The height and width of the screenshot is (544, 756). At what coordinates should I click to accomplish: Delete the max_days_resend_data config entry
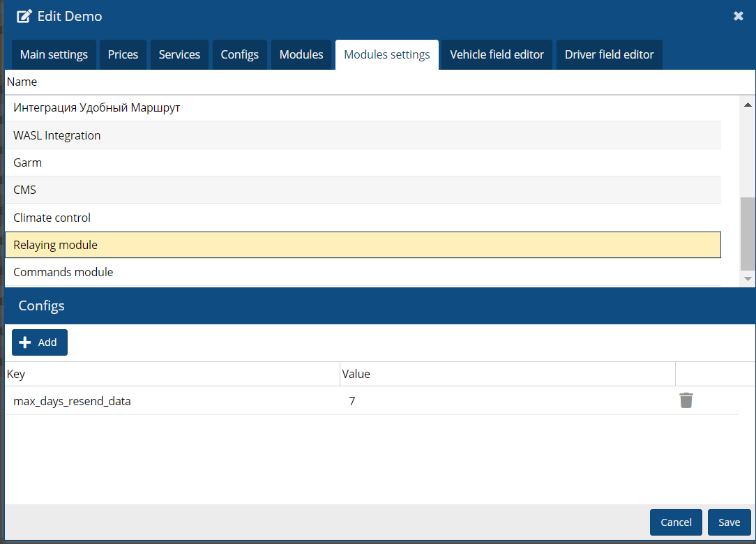[x=686, y=400]
